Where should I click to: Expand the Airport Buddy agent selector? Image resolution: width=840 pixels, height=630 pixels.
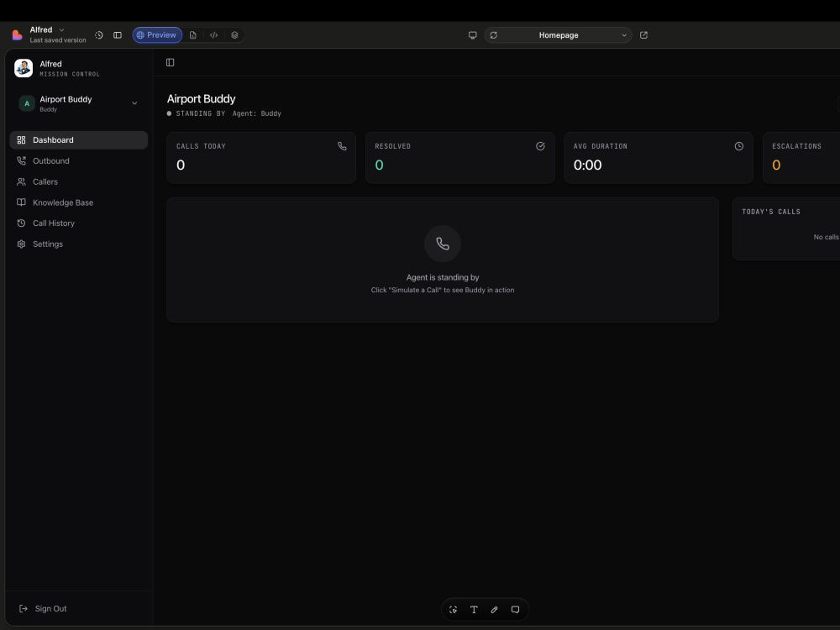(x=79, y=103)
